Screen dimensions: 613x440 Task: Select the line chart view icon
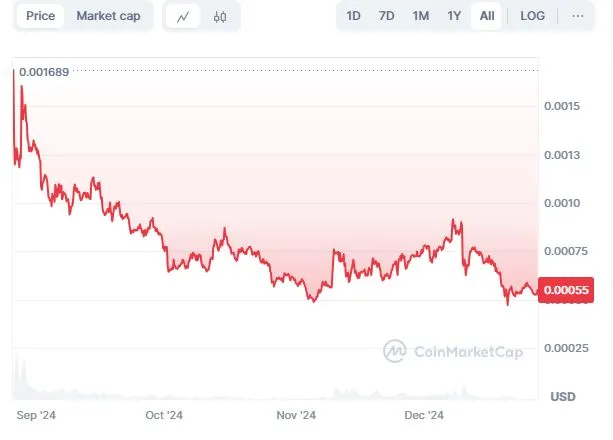click(183, 17)
